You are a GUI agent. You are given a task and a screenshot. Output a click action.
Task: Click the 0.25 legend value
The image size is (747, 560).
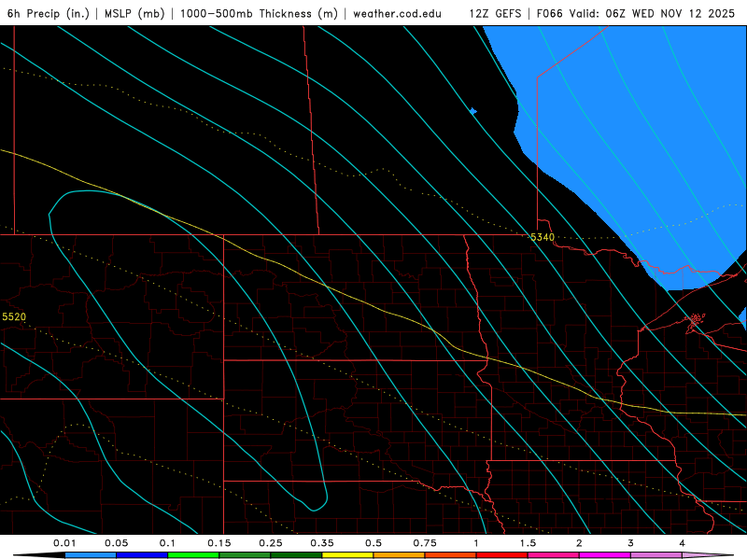coord(271,543)
